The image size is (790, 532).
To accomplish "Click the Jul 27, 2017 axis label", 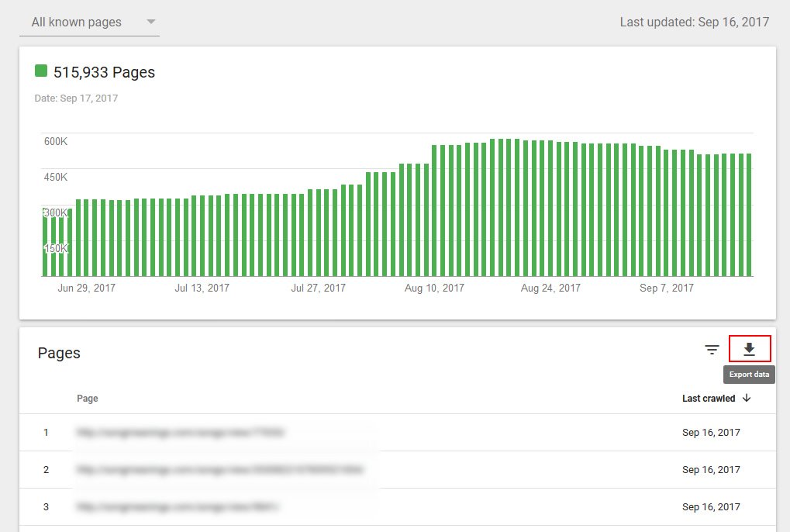I will point(319,288).
